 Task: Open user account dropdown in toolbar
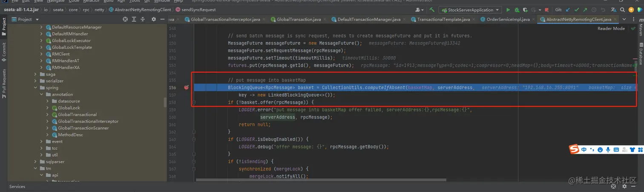[419, 9]
